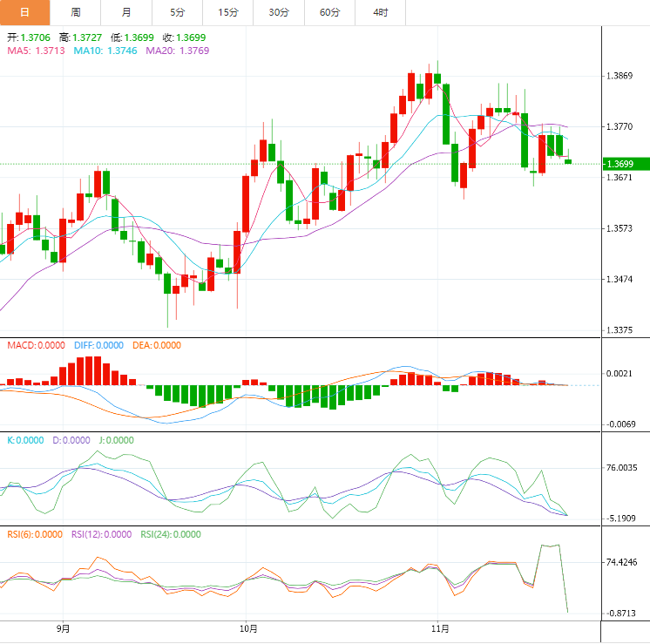
Task: Click the RSI(12) indicator label
Action: pyautogui.click(x=101, y=534)
